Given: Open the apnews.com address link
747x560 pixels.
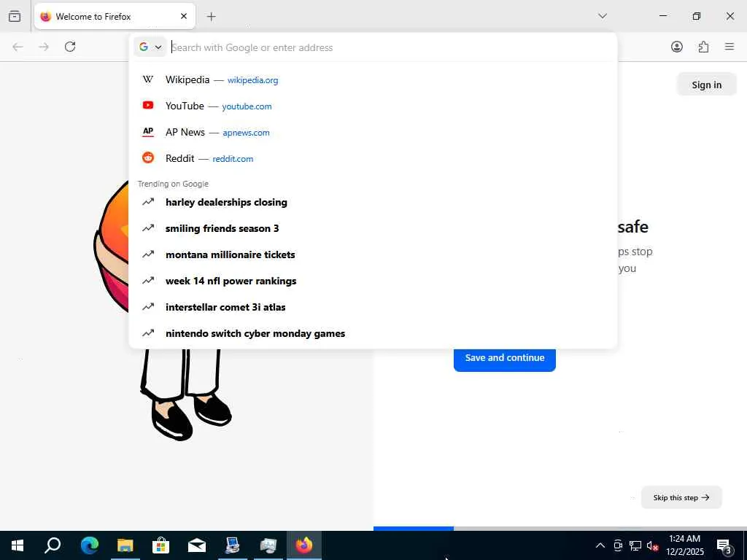Looking at the screenshot, I should (246, 133).
